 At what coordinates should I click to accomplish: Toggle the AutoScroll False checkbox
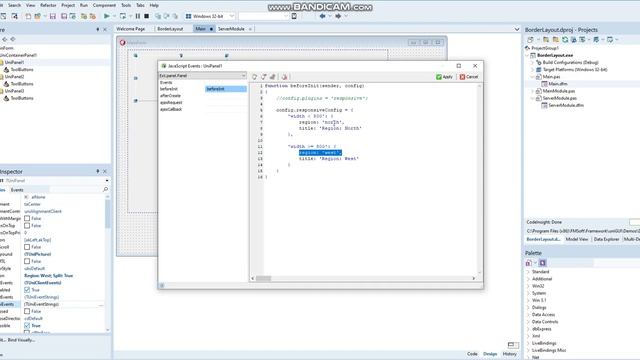point(27,247)
